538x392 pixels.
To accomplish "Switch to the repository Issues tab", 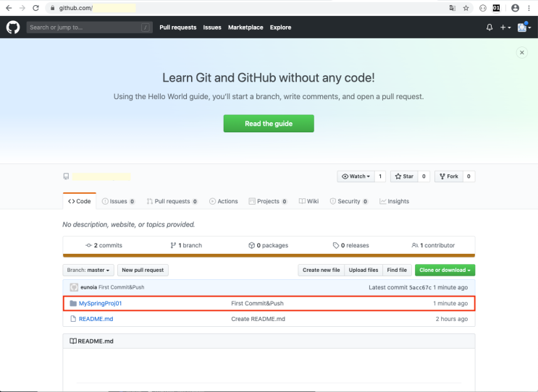I will click(x=118, y=201).
